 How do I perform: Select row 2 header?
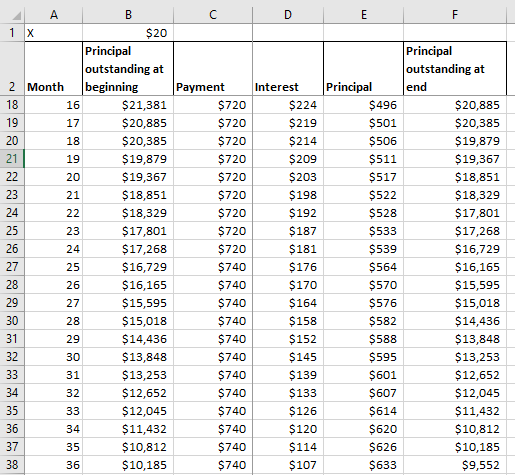click(12, 69)
